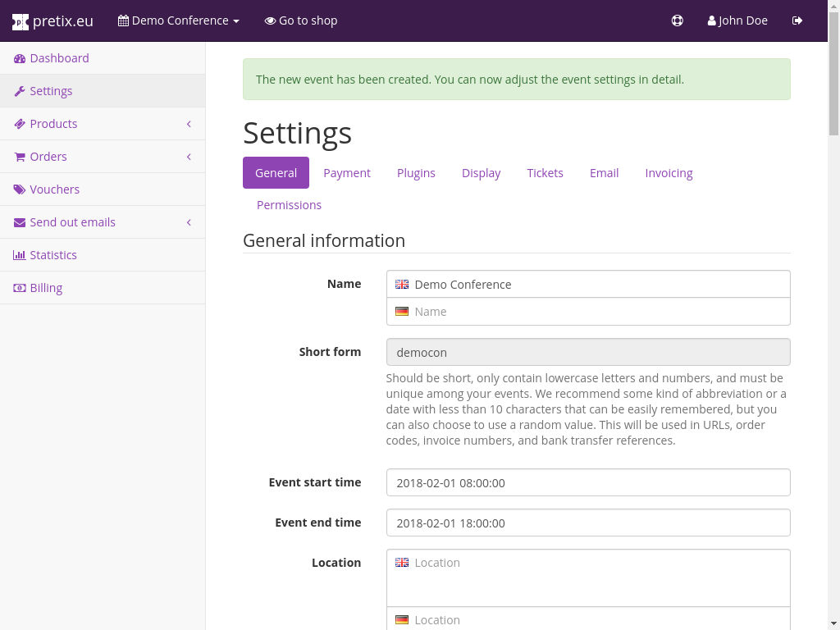Switch to the Payment tab
The width and height of the screenshot is (840, 630).
(347, 172)
